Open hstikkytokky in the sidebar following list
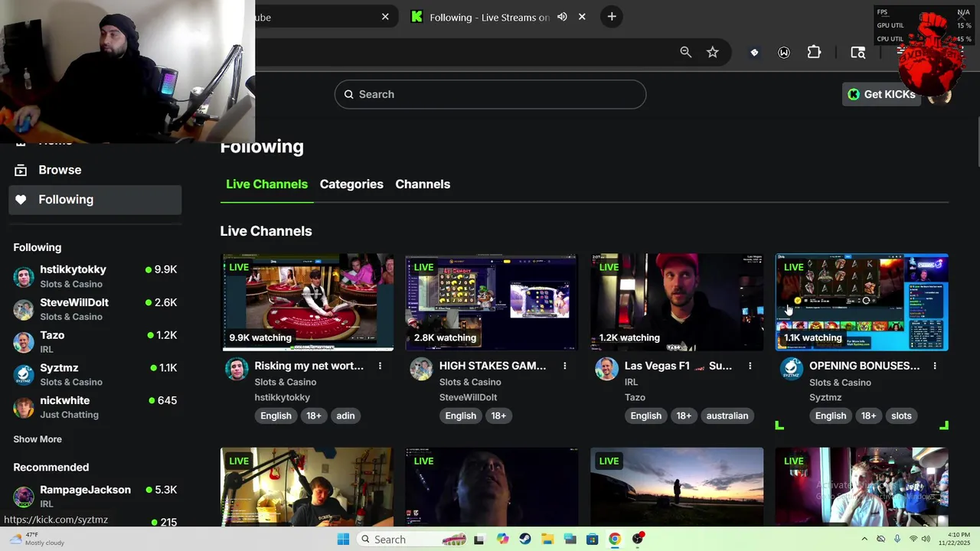 coord(95,276)
